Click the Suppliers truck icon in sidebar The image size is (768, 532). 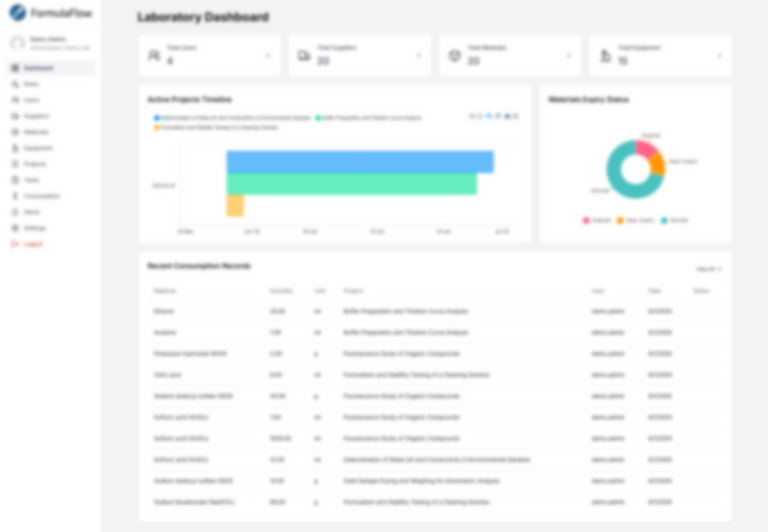click(15, 116)
